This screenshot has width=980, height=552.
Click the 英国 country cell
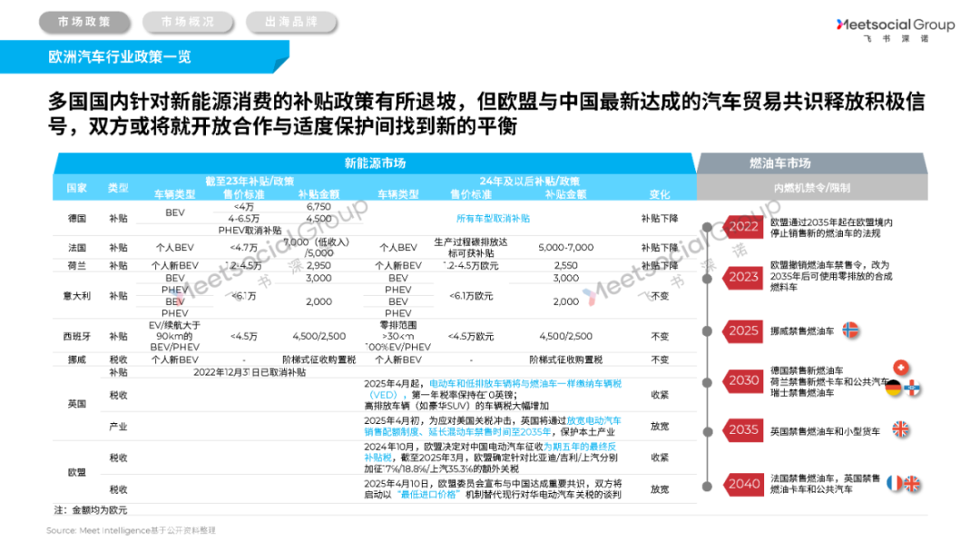77,404
